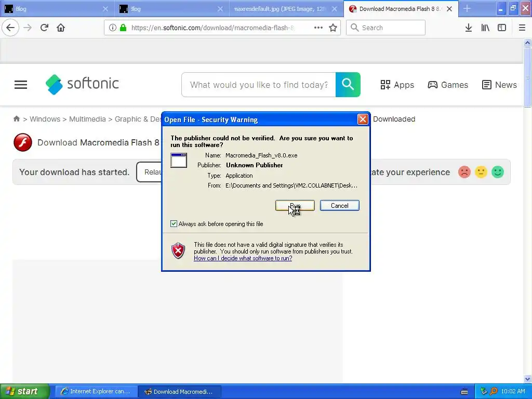The image size is (532, 399).
Task: Open a new tab with plus
Action: (467, 8)
